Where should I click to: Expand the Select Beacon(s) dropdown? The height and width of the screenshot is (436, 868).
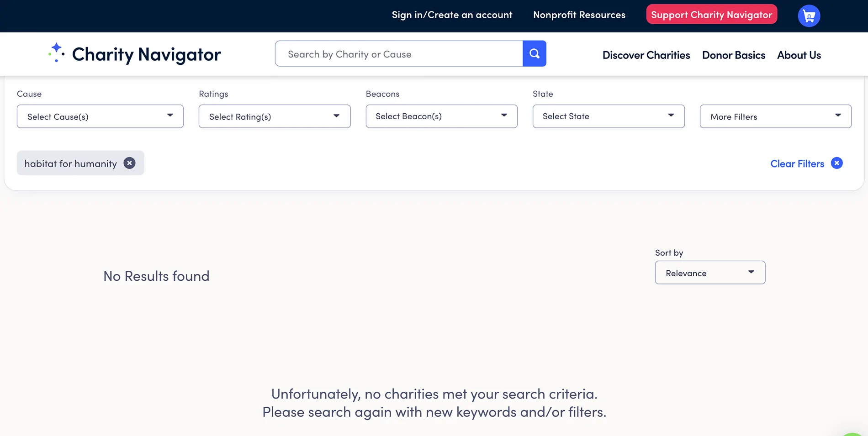[442, 116]
